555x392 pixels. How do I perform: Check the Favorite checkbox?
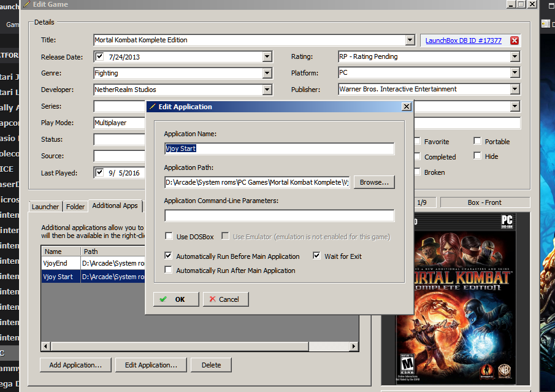click(x=417, y=141)
